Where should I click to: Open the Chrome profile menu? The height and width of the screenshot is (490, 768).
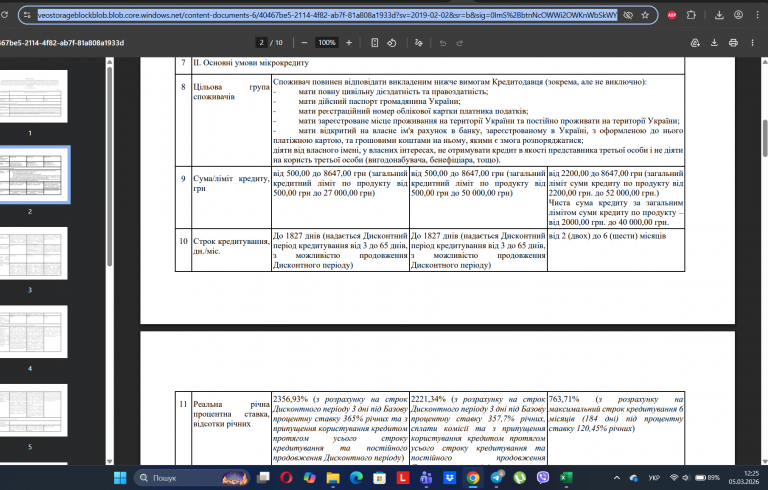738,15
